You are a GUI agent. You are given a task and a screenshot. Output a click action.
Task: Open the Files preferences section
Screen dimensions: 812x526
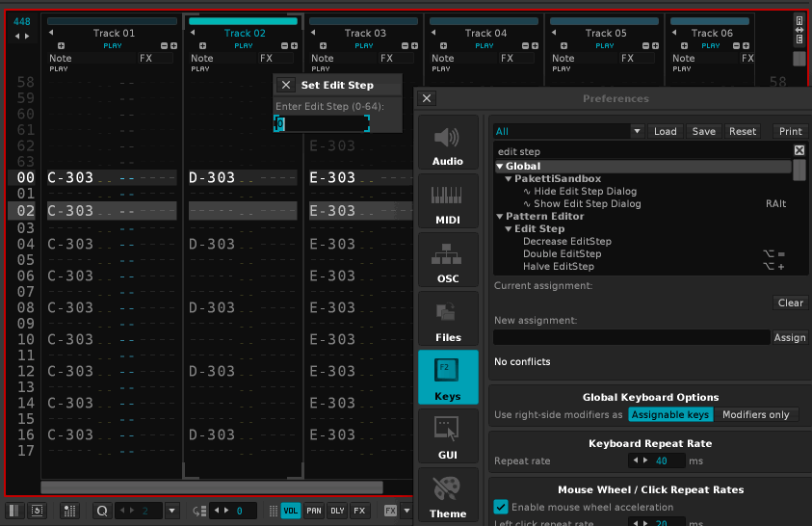point(447,320)
